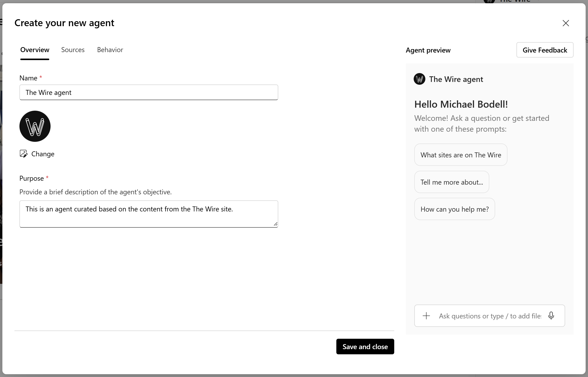Screen dimensions: 588x377
Task: Open the Behavior tab
Action: 110,50
